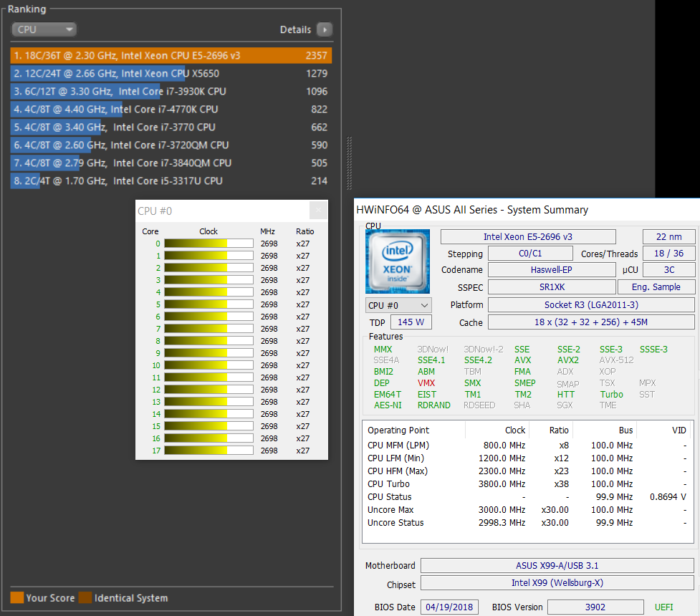Viewport: 700px width, 616px height.
Task: Click the Turbo feature label
Action: [612, 395]
